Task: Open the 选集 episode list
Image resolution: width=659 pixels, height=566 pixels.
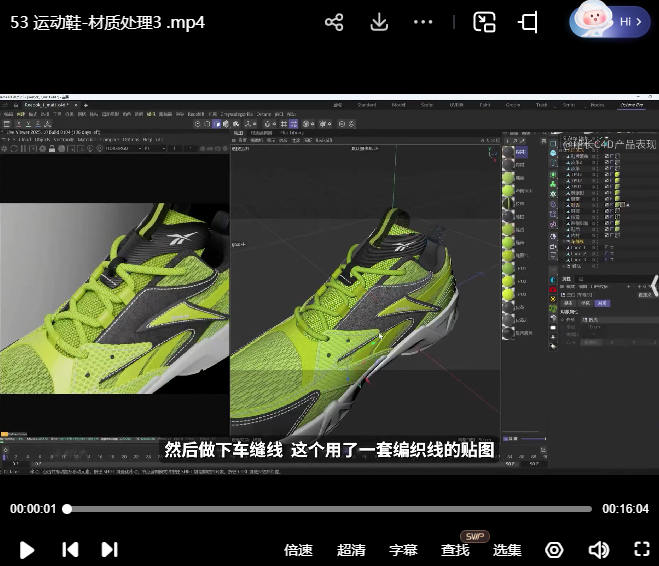Action: click(507, 550)
